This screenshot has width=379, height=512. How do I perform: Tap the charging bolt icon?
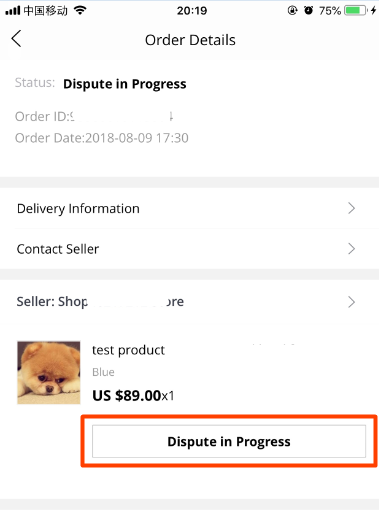point(373,10)
